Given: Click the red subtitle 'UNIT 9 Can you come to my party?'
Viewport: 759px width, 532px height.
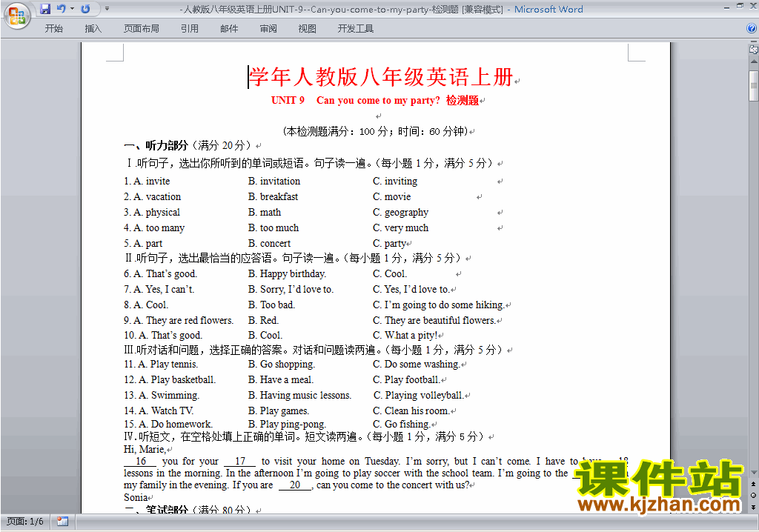Looking at the screenshot, I should coord(355,100).
